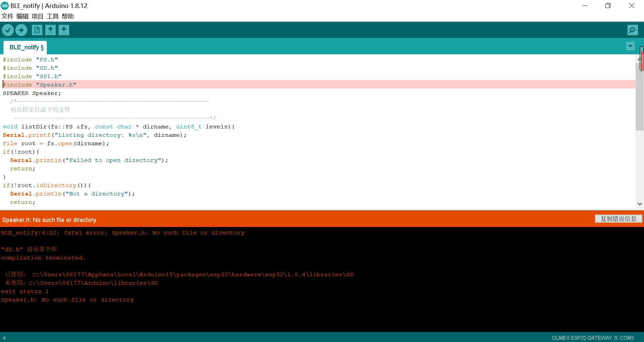Click the #include "SD.h" line
The image size is (644, 342).
(31, 68)
